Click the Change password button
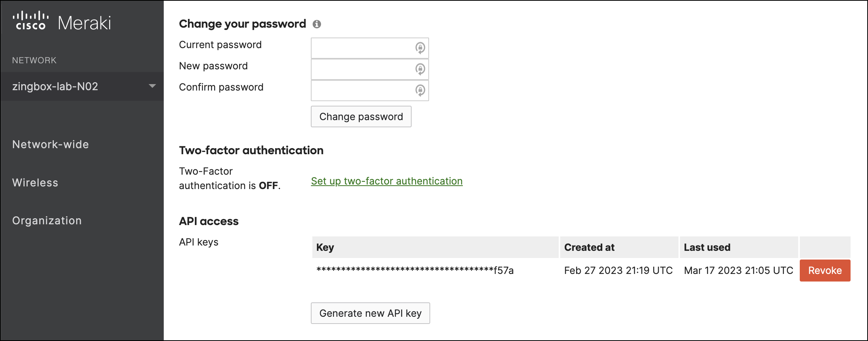 [361, 117]
